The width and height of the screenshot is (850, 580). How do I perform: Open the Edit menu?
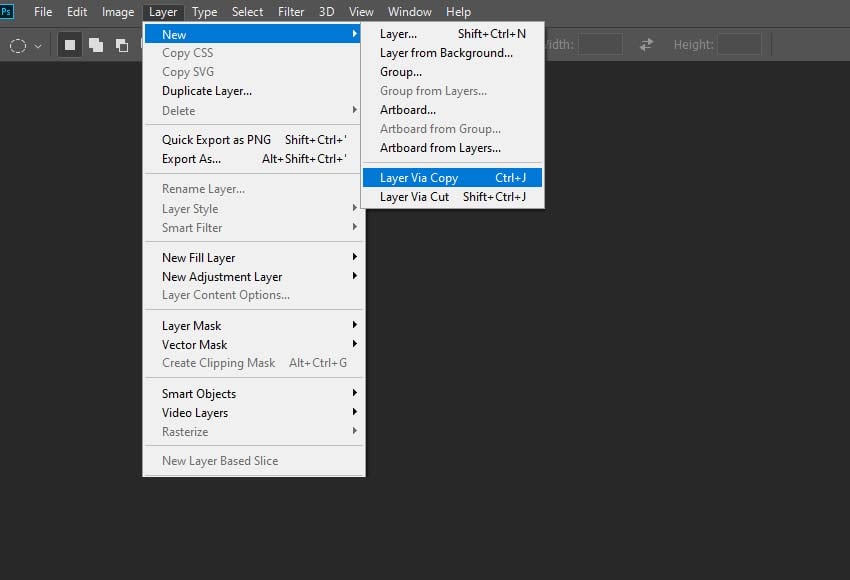pyautogui.click(x=77, y=11)
